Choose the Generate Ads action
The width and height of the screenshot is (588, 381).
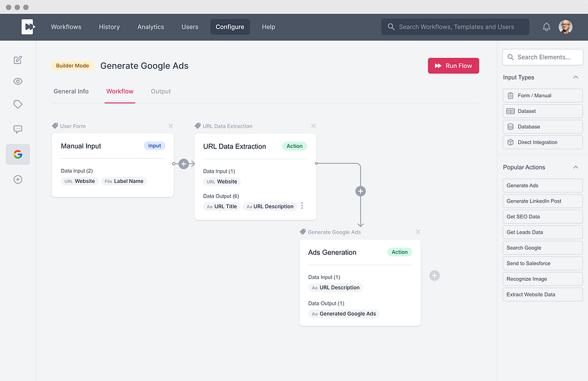(543, 185)
